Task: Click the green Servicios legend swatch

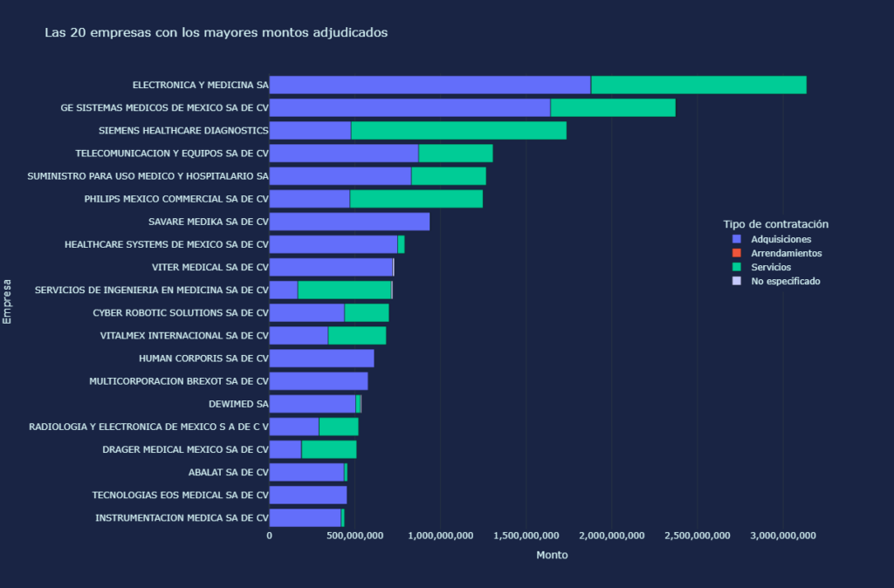Action: 737,267
